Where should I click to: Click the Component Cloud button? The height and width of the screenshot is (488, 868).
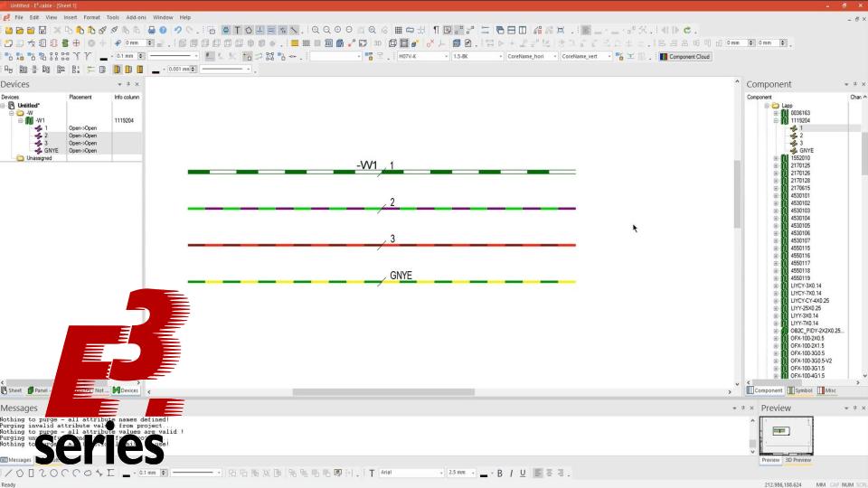point(684,56)
